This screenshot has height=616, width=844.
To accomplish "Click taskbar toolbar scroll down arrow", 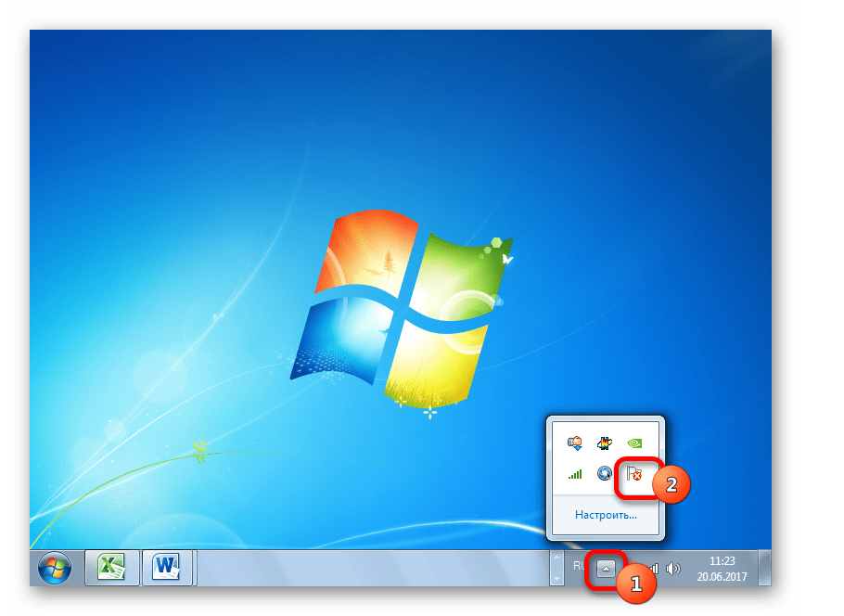I will [556, 578].
